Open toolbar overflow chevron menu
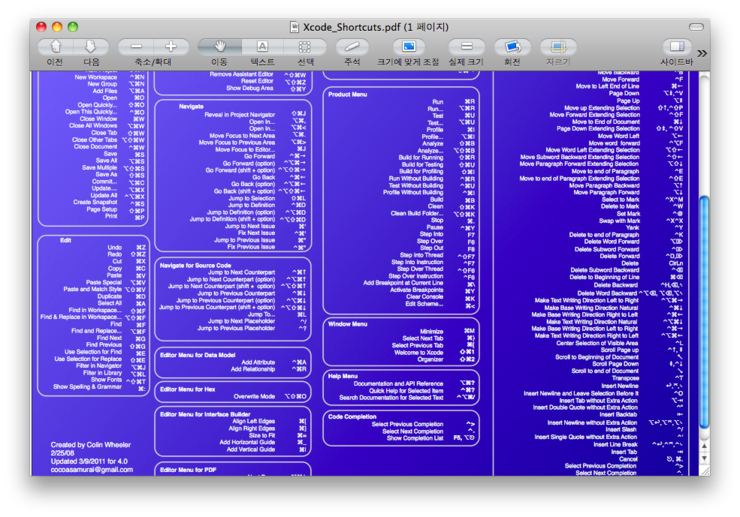Viewport: 740px width, 517px height. coord(702,53)
